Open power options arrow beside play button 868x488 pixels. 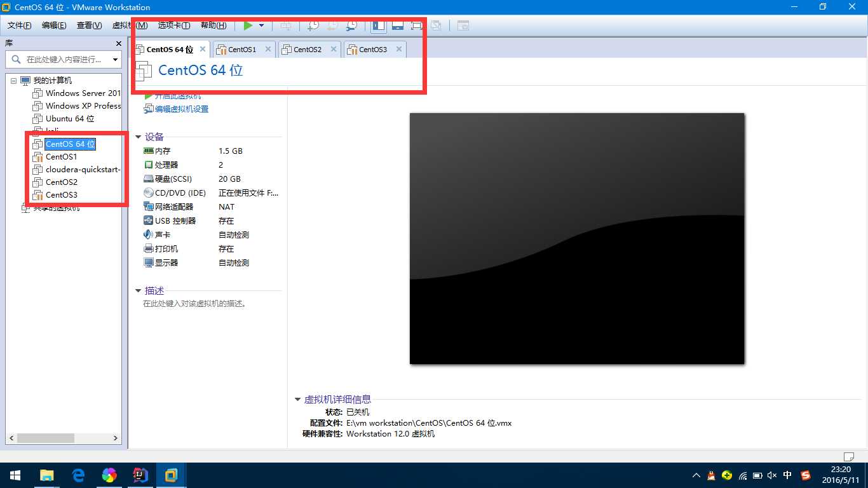point(261,25)
